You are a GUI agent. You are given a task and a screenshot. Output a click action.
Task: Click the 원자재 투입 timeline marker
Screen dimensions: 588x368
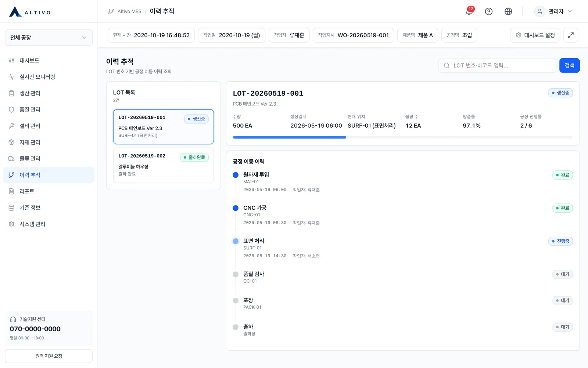(236, 175)
